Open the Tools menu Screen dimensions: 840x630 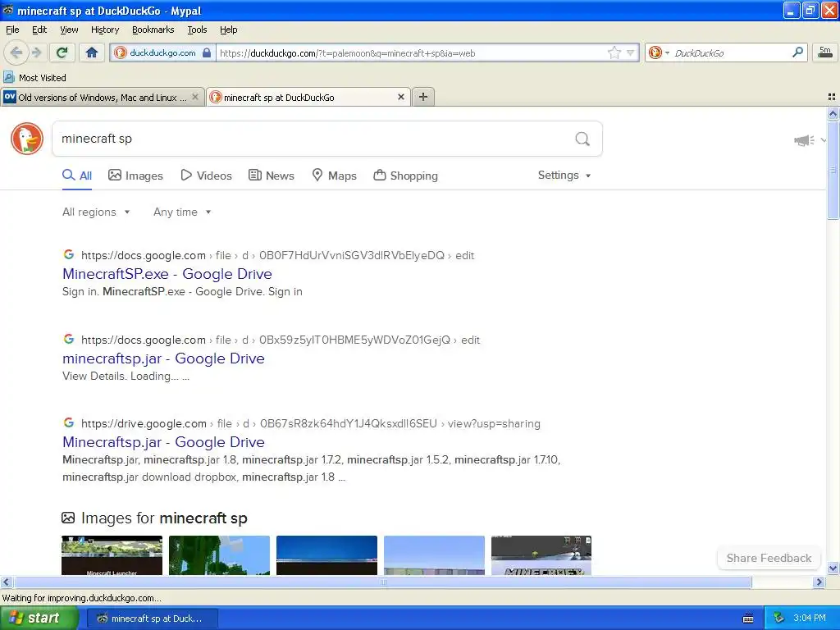[x=197, y=30]
